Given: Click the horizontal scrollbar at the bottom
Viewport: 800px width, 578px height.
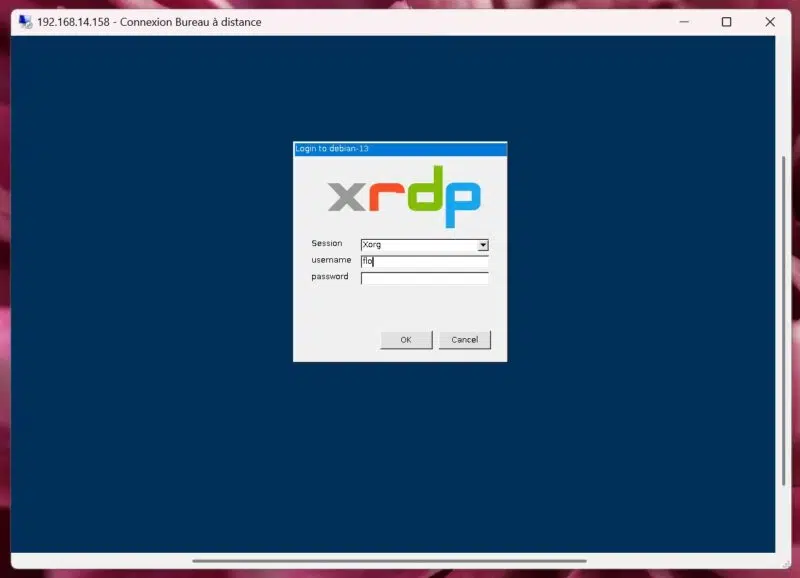Looking at the screenshot, I should click(389, 561).
